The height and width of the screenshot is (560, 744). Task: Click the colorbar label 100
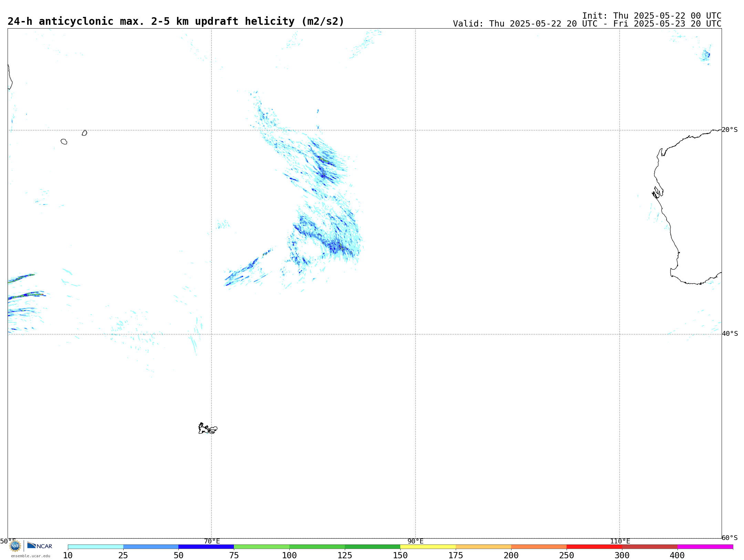coord(289,556)
